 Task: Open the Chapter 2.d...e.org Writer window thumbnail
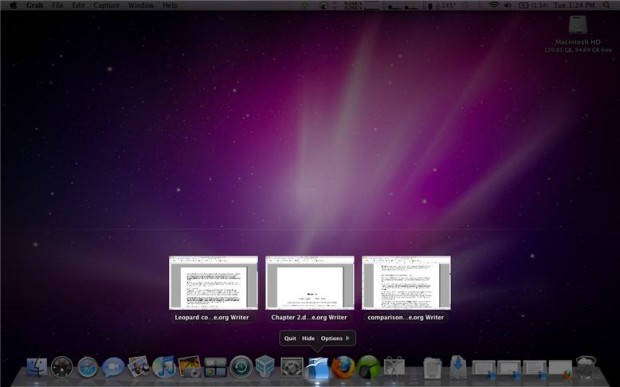310,283
